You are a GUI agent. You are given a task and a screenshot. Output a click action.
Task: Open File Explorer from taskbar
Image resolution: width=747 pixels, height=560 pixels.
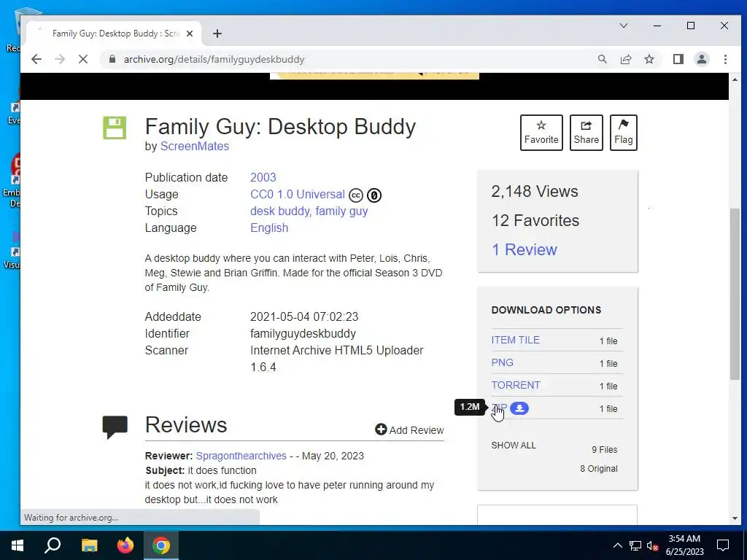(89, 545)
